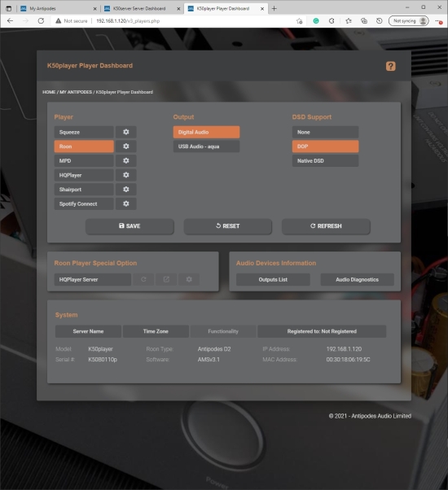Click the serial number K50B0110p
Image resolution: width=448 pixels, height=490 pixels.
[103, 360]
